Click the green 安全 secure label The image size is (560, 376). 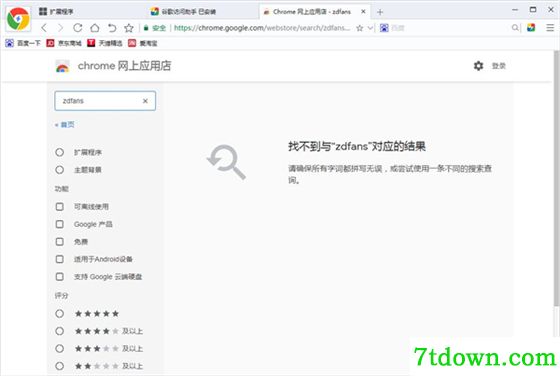[159, 28]
